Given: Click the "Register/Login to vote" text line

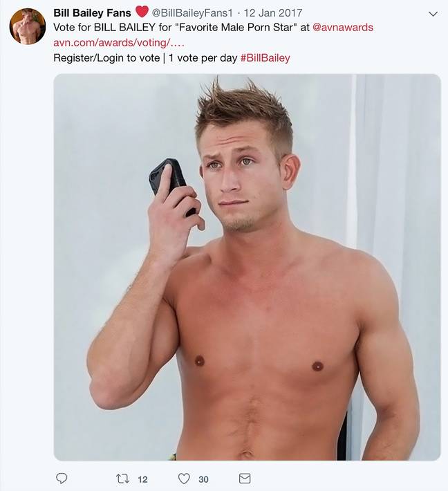Looking at the screenshot, I should pyautogui.click(x=106, y=58).
